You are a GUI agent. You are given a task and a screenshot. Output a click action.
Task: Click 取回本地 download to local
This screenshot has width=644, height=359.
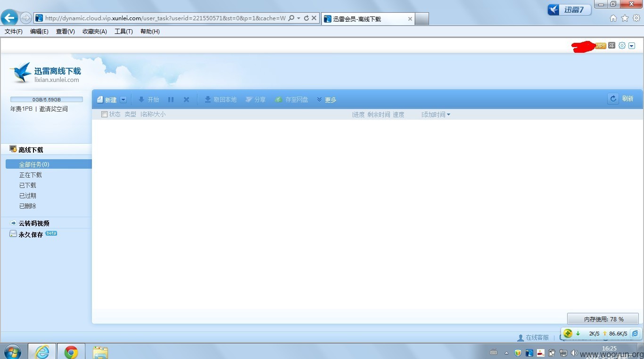[220, 100]
